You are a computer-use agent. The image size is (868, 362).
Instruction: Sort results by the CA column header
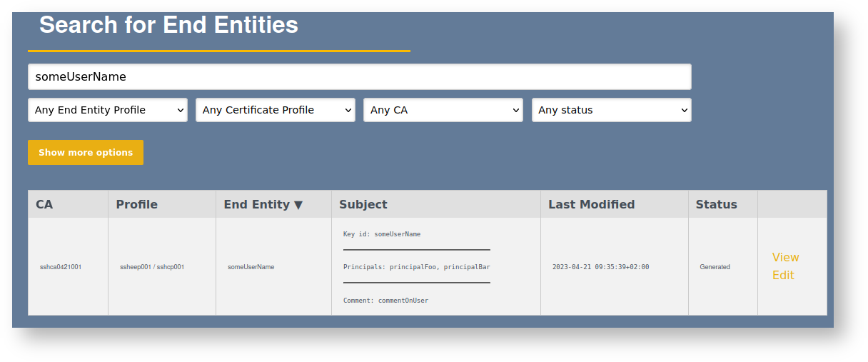(x=44, y=204)
